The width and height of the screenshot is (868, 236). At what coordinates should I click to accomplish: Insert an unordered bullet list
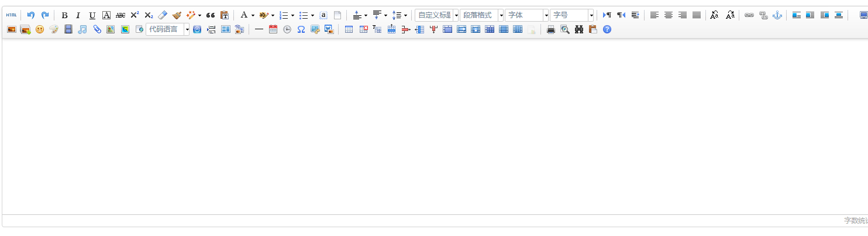pyautogui.click(x=304, y=15)
